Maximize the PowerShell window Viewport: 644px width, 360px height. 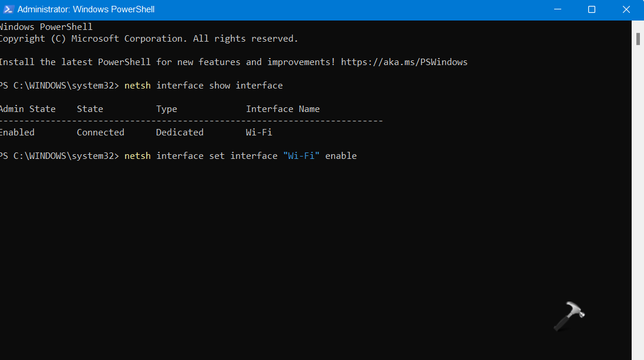(x=592, y=9)
